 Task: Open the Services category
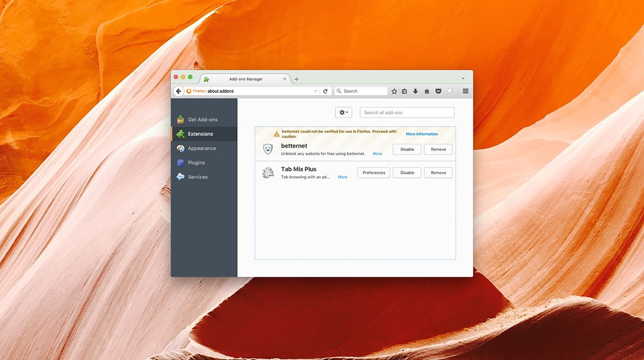click(204, 177)
